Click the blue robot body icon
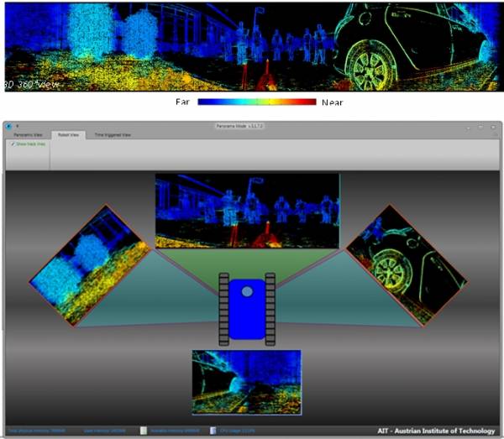Screen dimensions: 504x439 tap(247, 307)
